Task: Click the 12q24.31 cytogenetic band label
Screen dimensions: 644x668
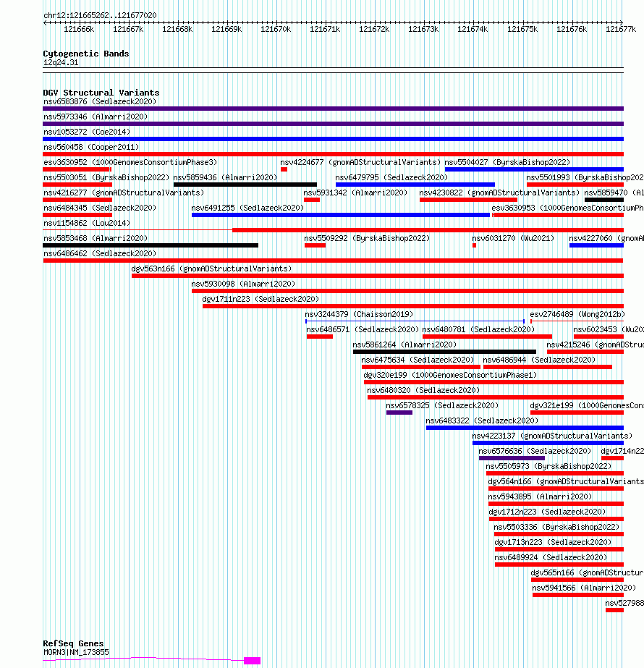Action: click(61, 63)
